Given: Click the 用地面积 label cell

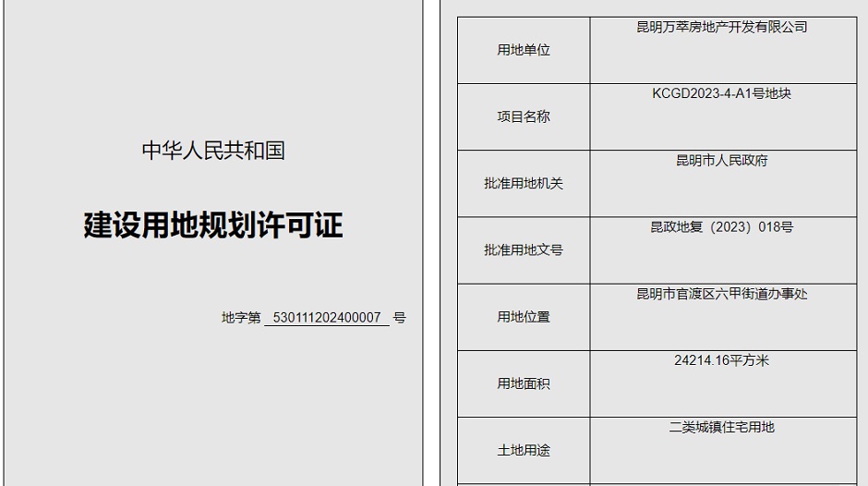Looking at the screenshot, I should pyautogui.click(x=524, y=383).
